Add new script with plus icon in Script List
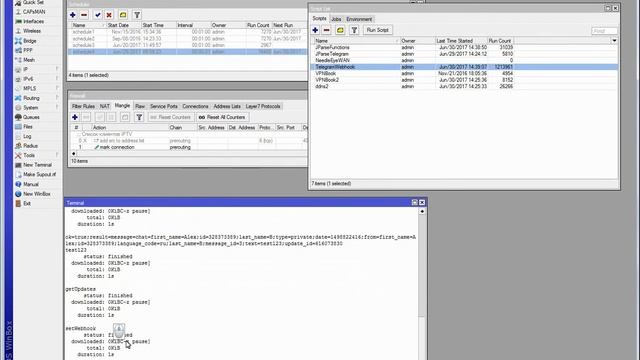Viewport: 640px width, 360px height. 315,30
